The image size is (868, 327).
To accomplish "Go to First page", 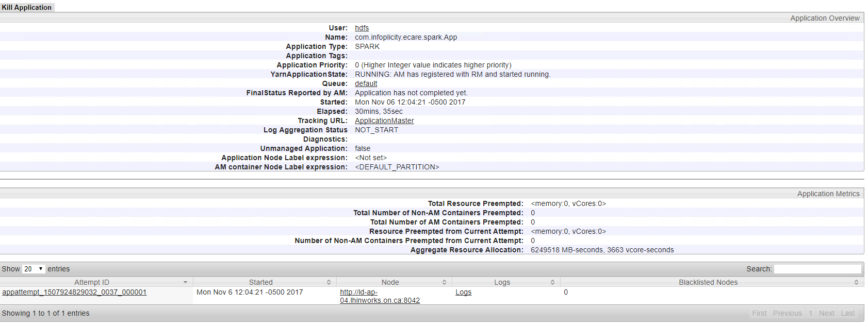I will [x=759, y=313].
